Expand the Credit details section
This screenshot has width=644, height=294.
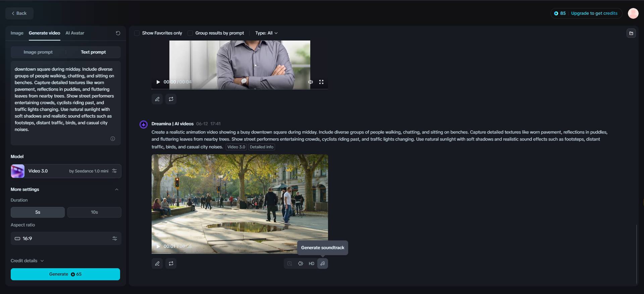point(27,261)
